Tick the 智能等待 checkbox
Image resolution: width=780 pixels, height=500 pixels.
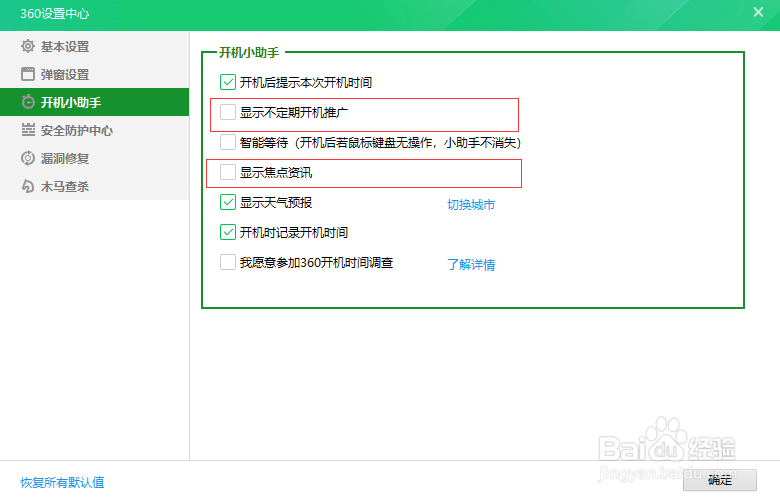coord(228,142)
